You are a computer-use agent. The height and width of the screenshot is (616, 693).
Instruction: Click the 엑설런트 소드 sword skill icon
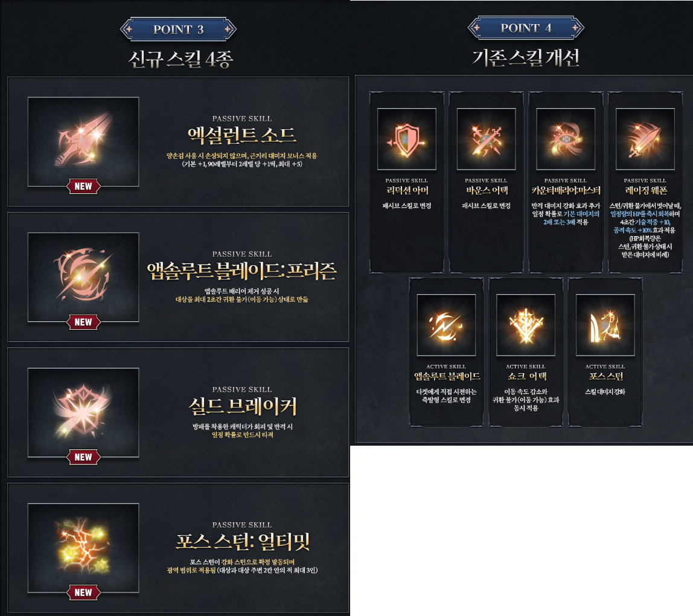(x=83, y=141)
